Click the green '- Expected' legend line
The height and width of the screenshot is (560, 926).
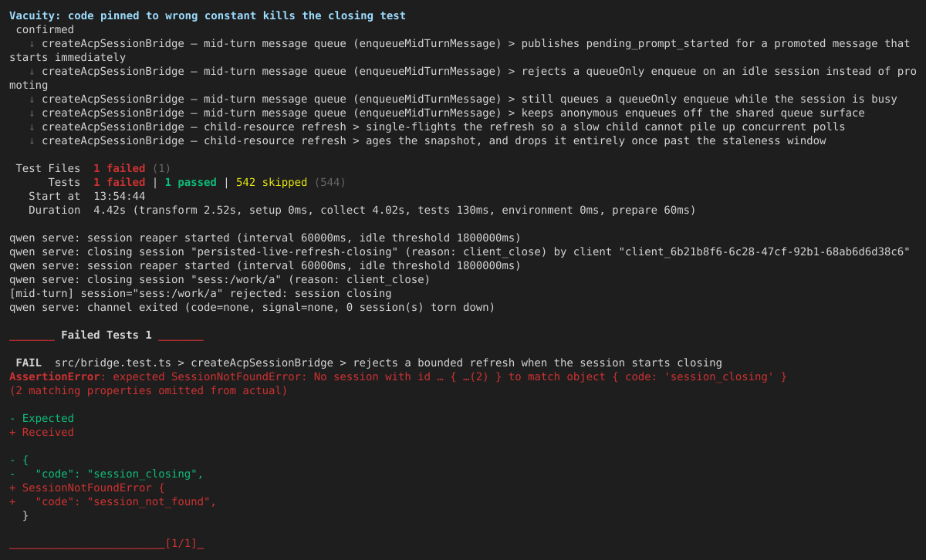pos(42,418)
